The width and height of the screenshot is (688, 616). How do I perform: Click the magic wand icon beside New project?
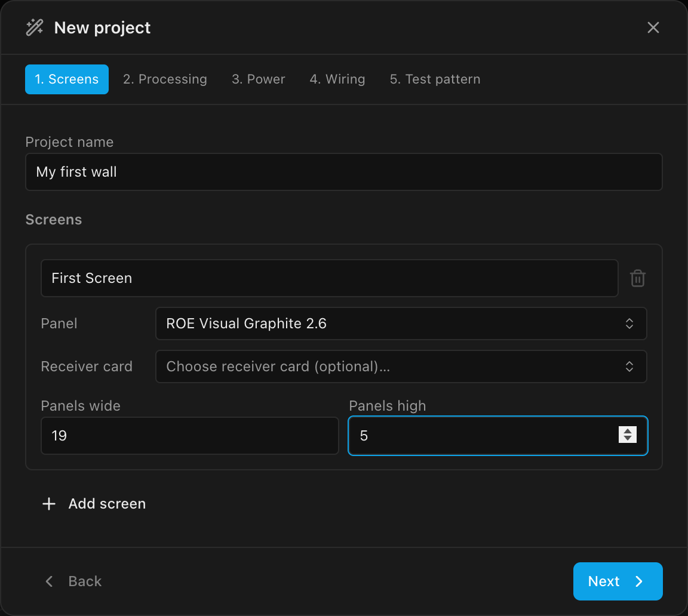[x=34, y=27]
